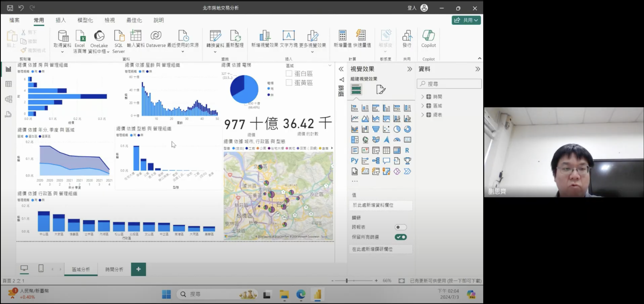Open the 共用 share dropdown button
Viewport: 644px width, 304px height.
click(466, 20)
